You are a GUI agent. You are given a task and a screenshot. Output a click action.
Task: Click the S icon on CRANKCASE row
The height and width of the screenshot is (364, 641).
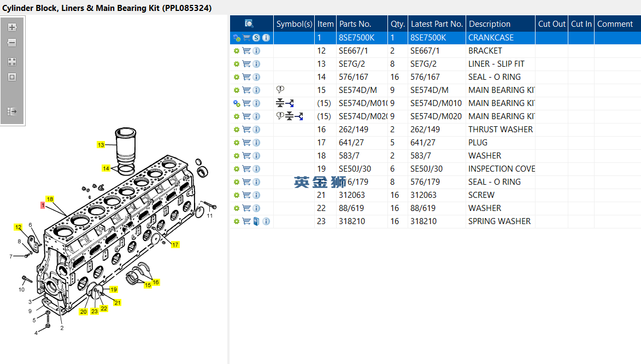click(x=256, y=38)
